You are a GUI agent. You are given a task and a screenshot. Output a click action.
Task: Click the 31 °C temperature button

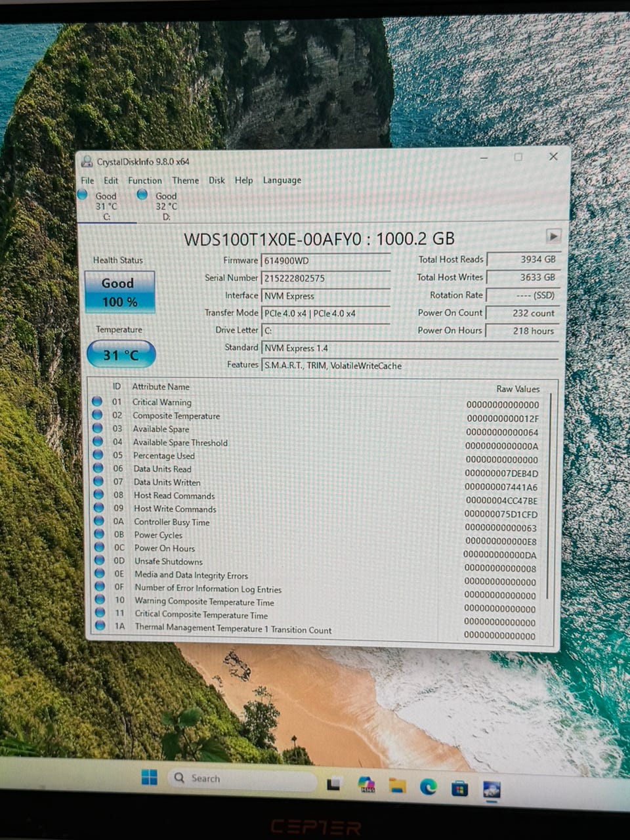click(x=121, y=355)
